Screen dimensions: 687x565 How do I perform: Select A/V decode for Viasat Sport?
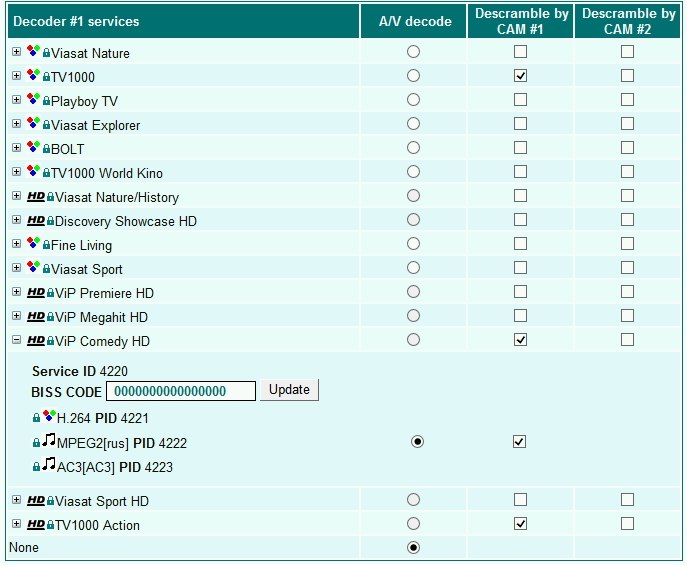click(x=413, y=268)
